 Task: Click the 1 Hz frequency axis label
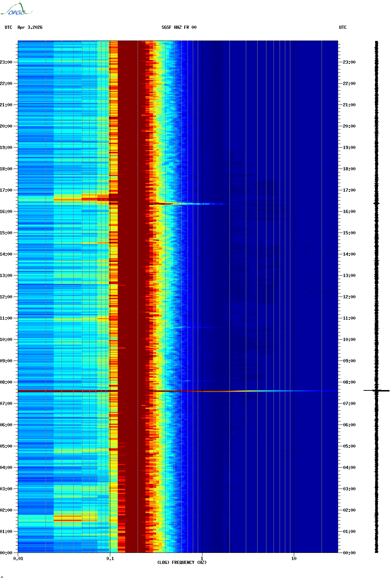tap(202, 559)
